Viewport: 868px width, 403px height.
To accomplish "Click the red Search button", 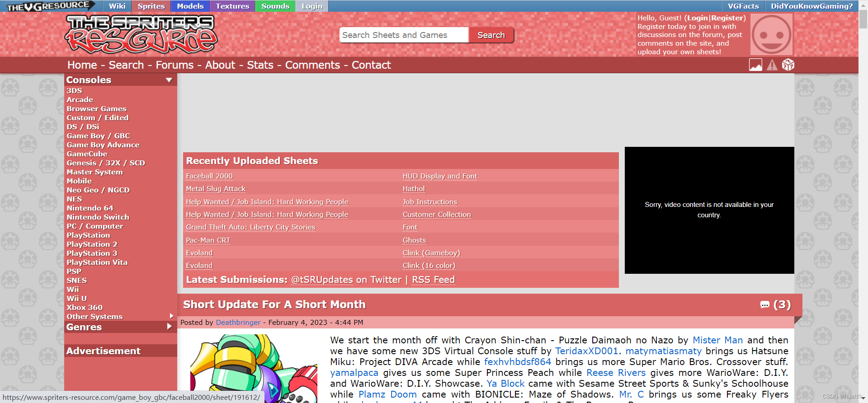I will [x=491, y=35].
